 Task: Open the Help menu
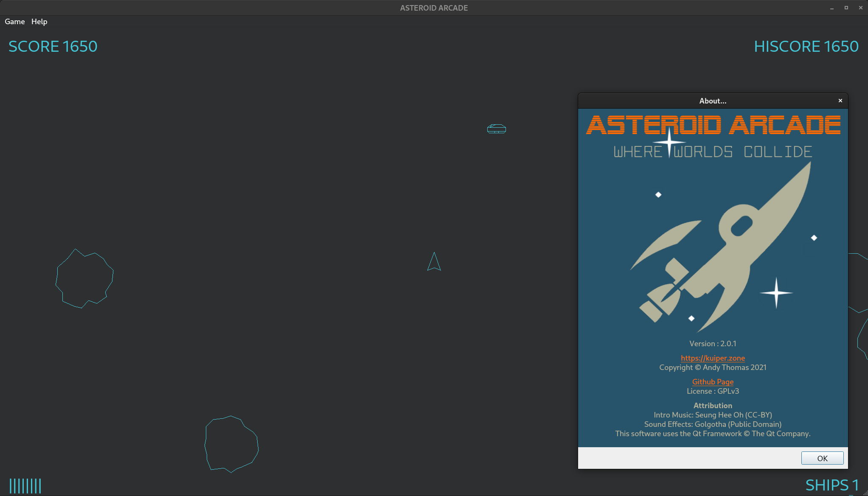[x=39, y=22]
